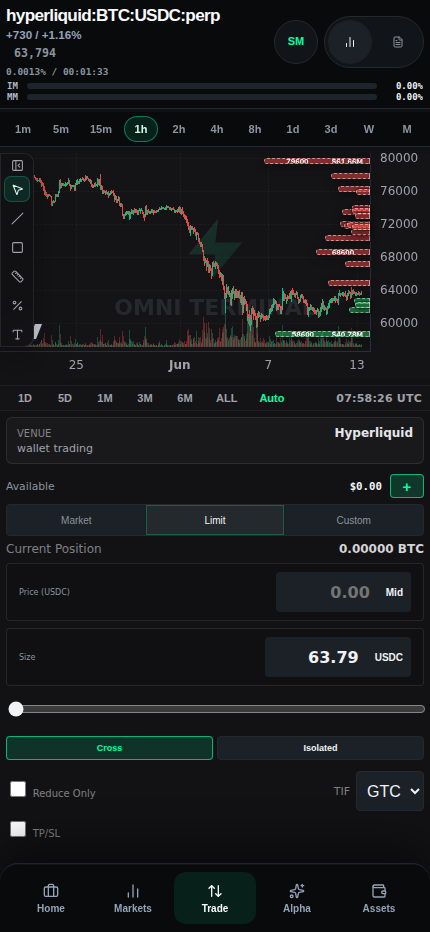Select Isolated margin mode
This screenshot has height=932, width=430.
(x=321, y=748)
